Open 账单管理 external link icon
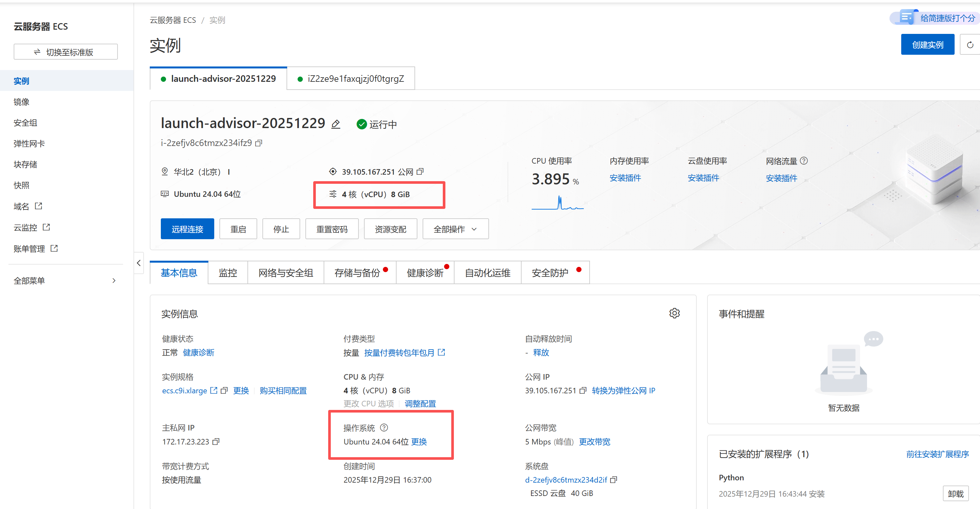This screenshot has width=980, height=509. 54,248
